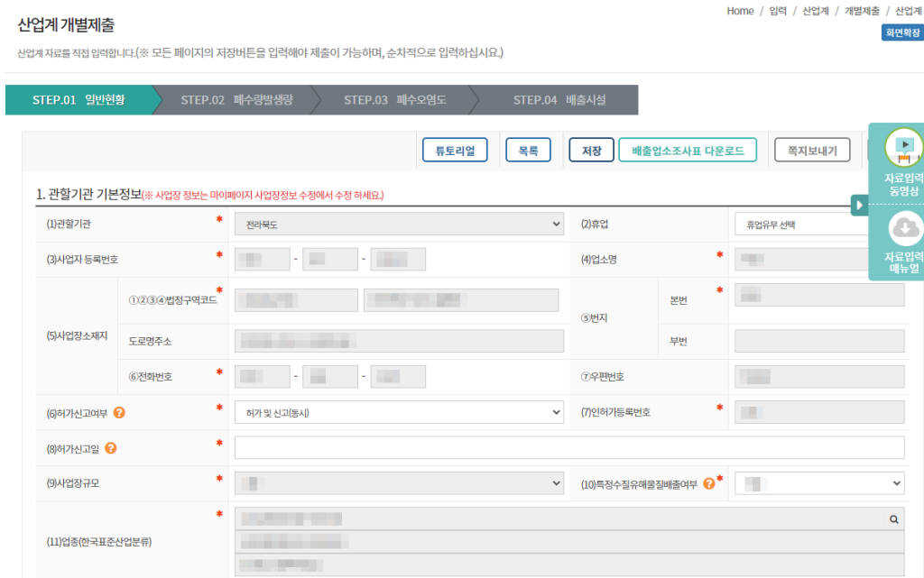Click the 산업계 개별제출 heading

[x=66, y=24]
